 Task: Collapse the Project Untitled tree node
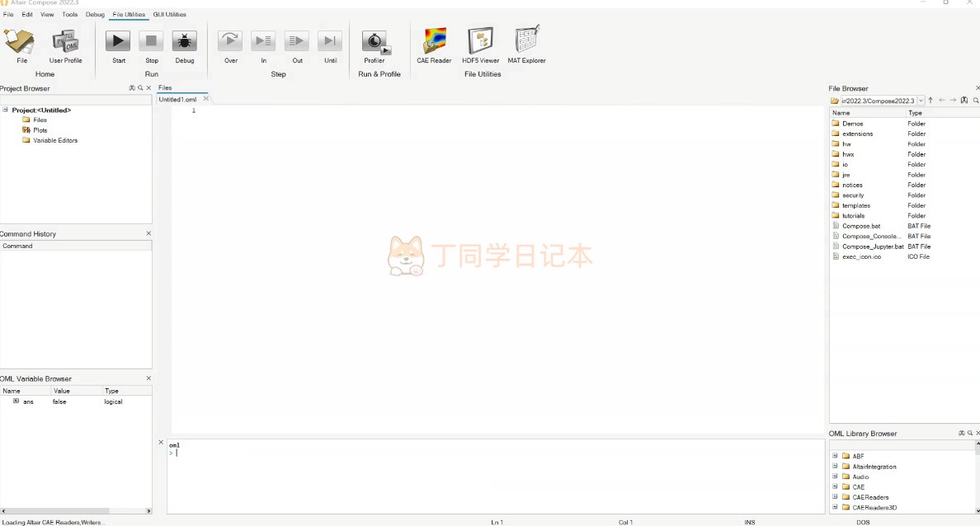click(x=6, y=110)
